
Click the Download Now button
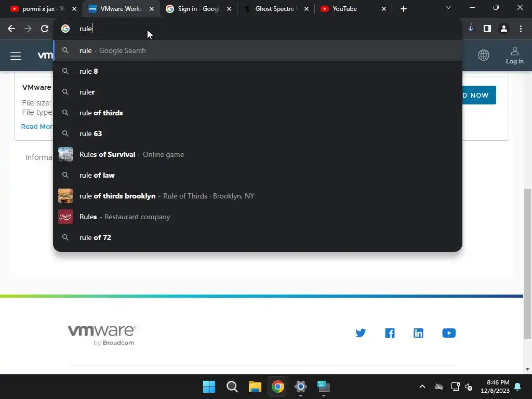pos(479,96)
